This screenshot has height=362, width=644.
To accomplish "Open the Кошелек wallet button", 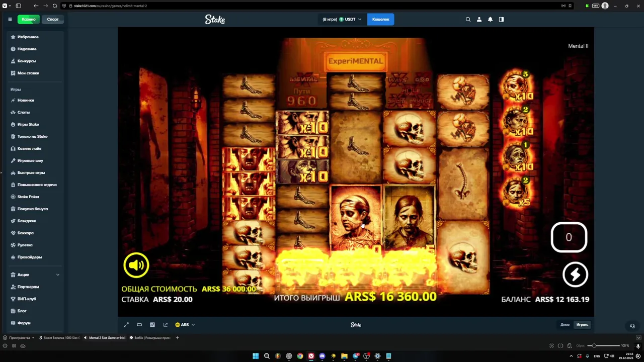I will click(x=380, y=19).
